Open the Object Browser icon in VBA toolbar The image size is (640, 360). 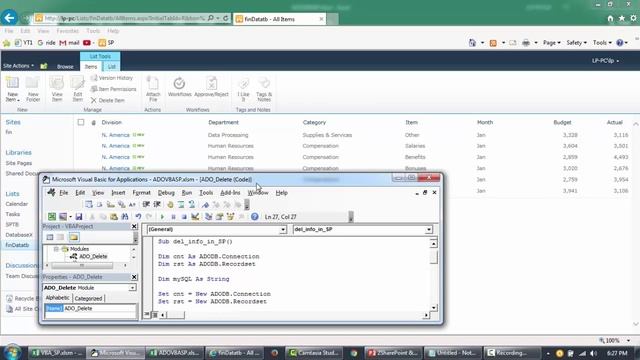click(231, 217)
